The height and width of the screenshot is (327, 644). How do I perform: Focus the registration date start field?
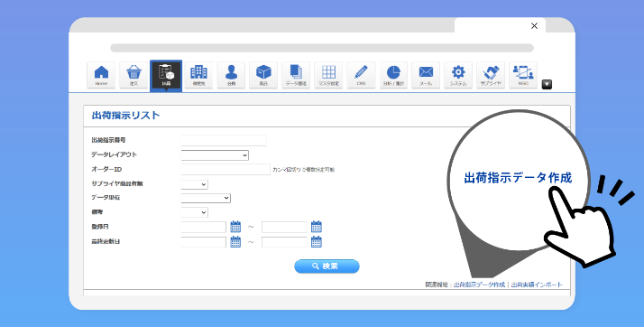click(x=204, y=227)
